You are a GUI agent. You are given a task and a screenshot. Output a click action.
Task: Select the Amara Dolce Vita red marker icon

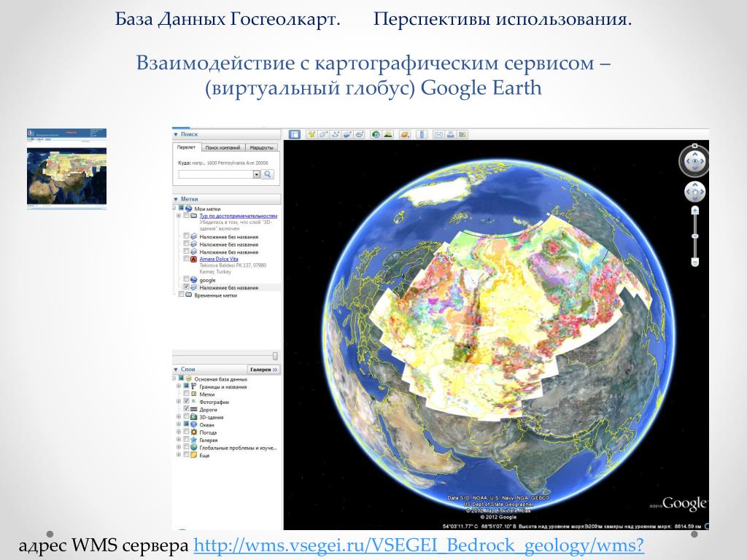pyautogui.click(x=193, y=259)
